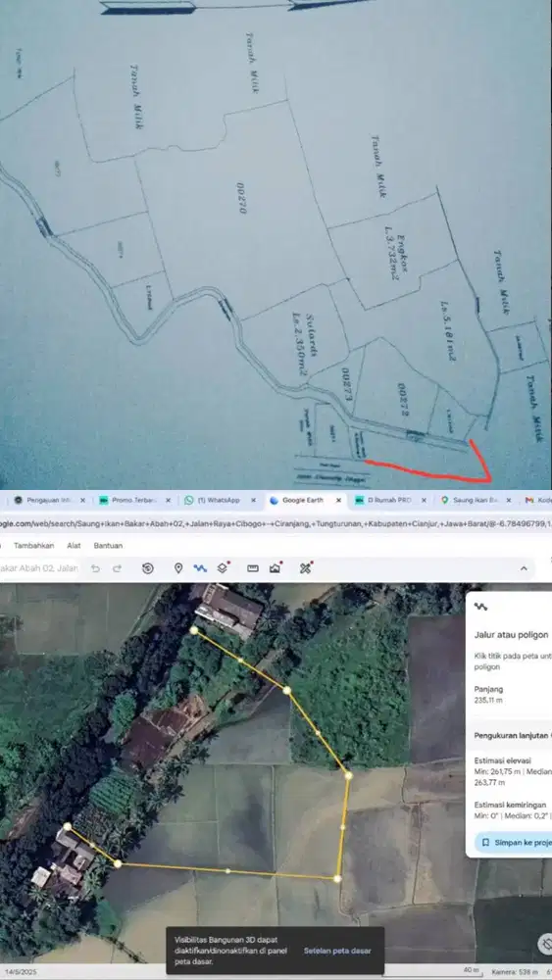
Task: Click the crossed tools toolbar icon
Action: click(x=306, y=567)
